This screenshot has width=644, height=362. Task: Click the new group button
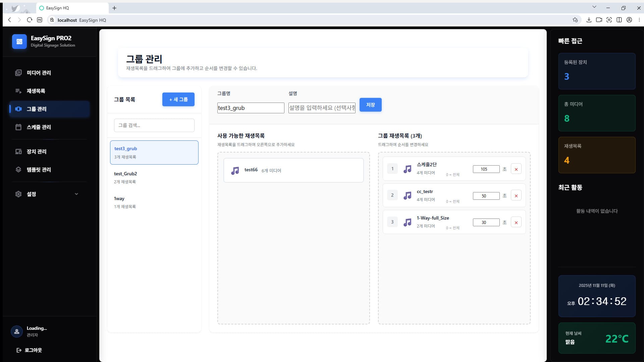(x=178, y=100)
